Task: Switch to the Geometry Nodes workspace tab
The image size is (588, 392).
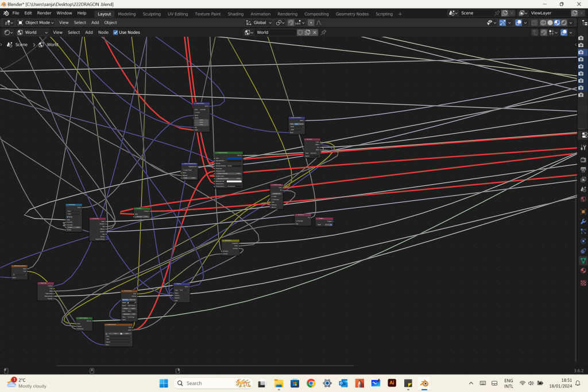Action: (352, 14)
